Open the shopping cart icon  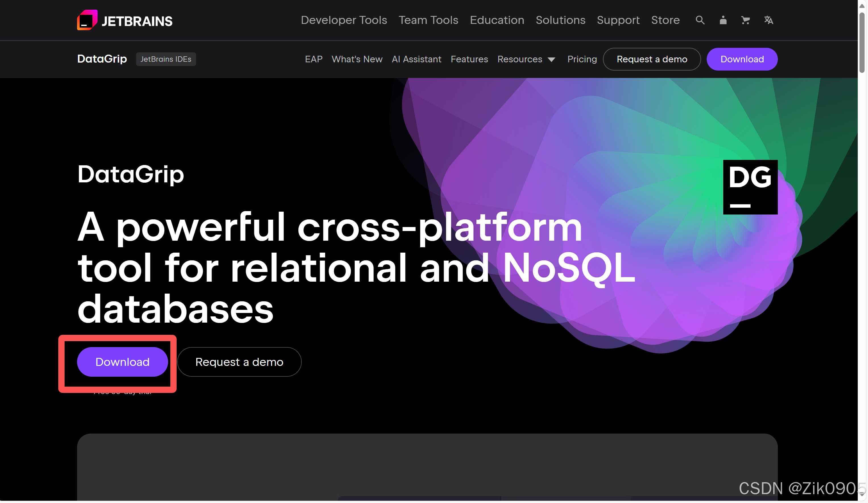pos(745,20)
